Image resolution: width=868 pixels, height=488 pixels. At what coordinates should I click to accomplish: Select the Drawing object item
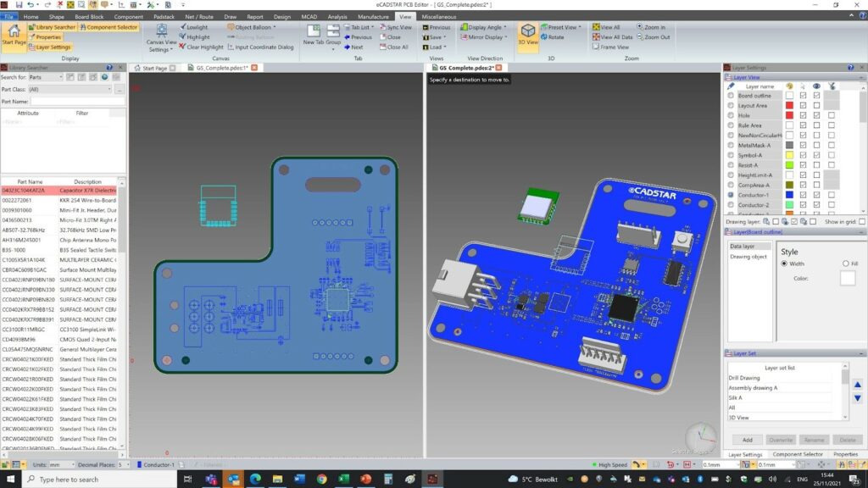coord(748,257)
